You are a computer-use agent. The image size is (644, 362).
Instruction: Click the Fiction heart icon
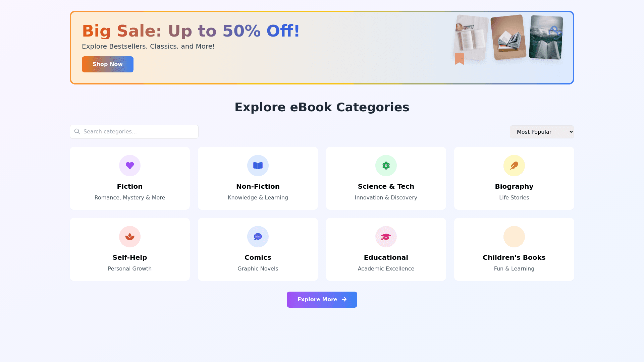(x=130, y=166)
